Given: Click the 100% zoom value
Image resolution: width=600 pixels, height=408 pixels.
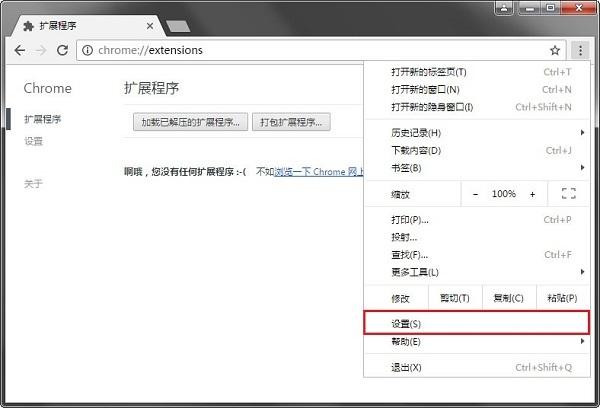Looking at the screenshot, I should click(504, 194).
